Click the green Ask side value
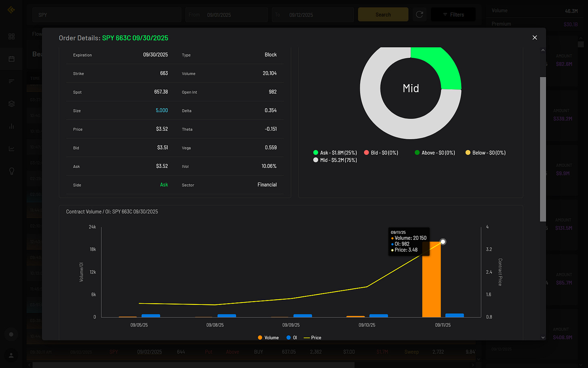Viewport: 588px width, 368px height. click(x=164, y=185)
